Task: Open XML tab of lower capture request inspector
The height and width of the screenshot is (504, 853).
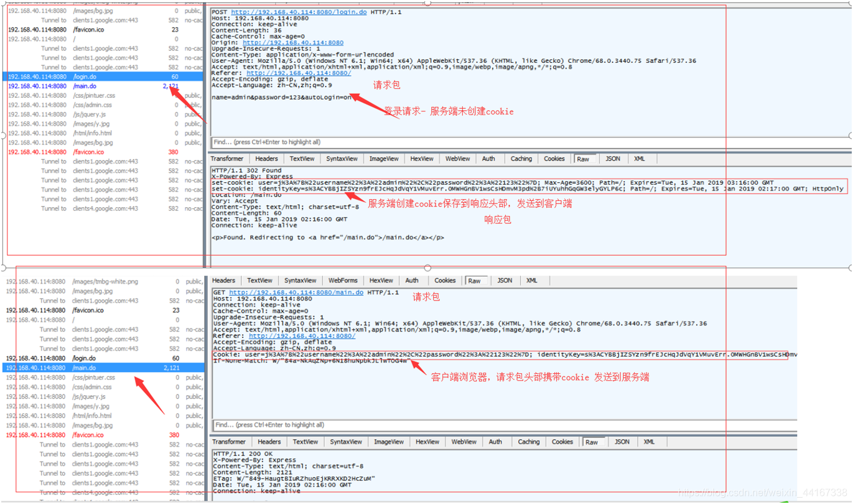Action: tap(531, 281)
